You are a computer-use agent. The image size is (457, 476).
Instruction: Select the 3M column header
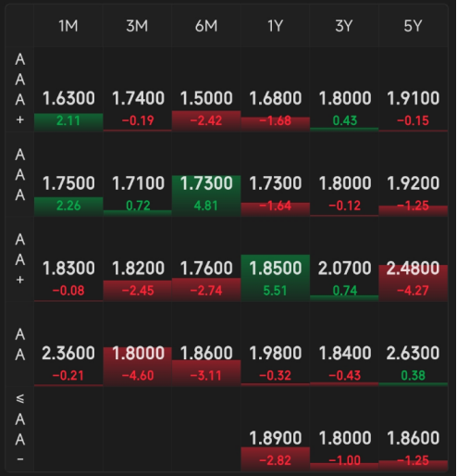click(137, 26)
